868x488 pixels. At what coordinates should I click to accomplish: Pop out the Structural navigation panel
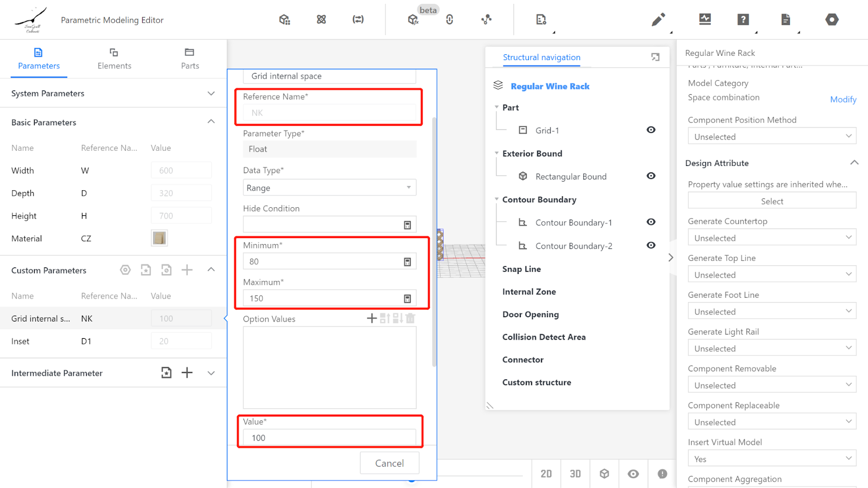[655, 57]
